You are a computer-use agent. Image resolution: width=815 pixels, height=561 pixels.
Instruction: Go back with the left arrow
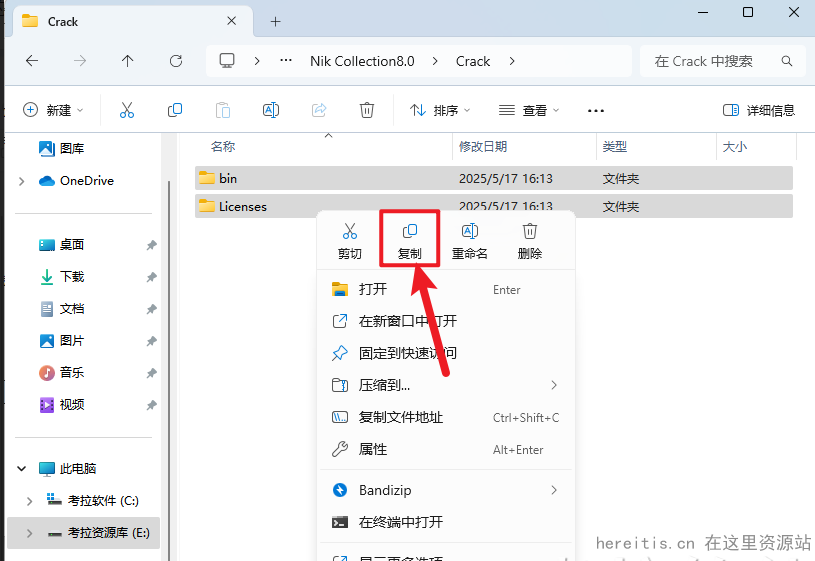tap(32, 61)
